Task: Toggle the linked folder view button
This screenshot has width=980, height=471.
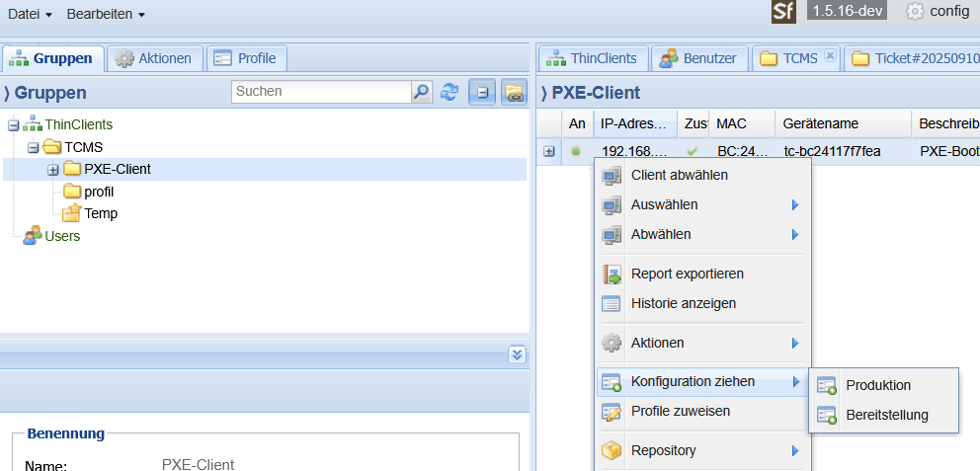Action: (x=514, y=92)
